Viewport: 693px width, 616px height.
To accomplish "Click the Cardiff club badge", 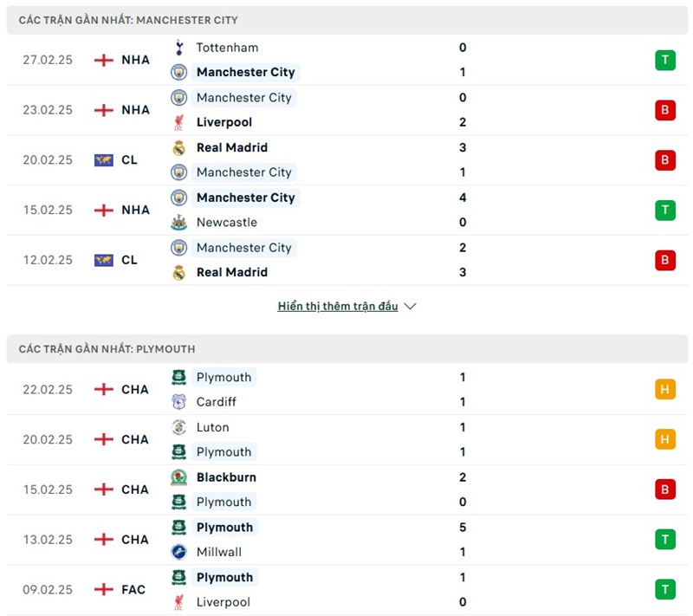I will [180, 402].
